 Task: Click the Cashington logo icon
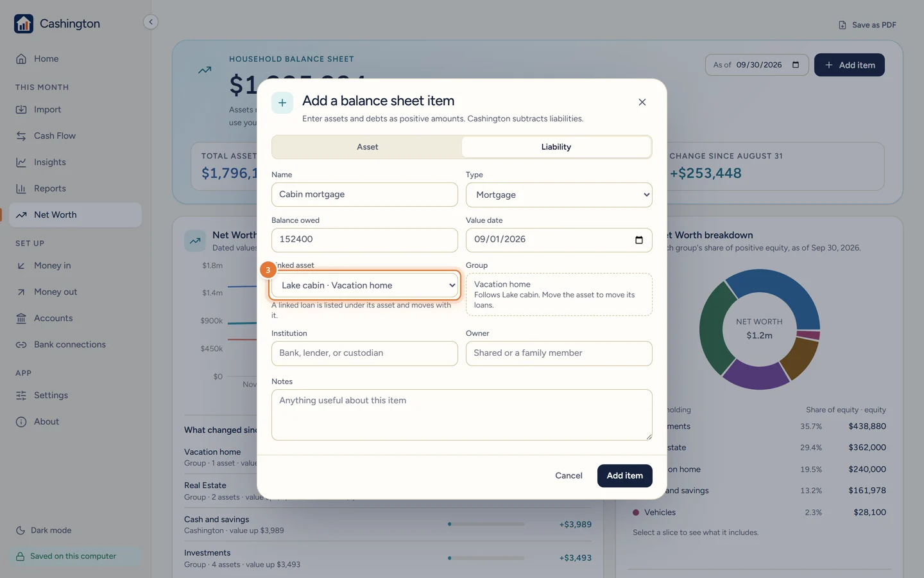click(24, 24)
